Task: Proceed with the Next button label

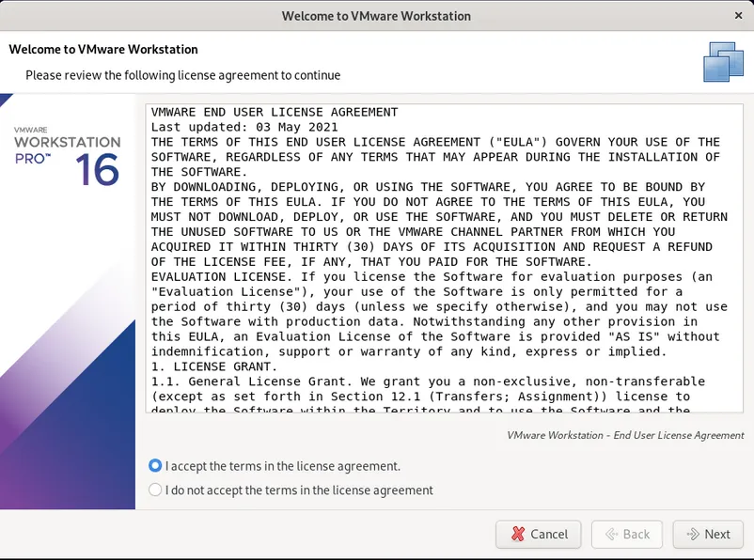Action: tap(717, 534)
